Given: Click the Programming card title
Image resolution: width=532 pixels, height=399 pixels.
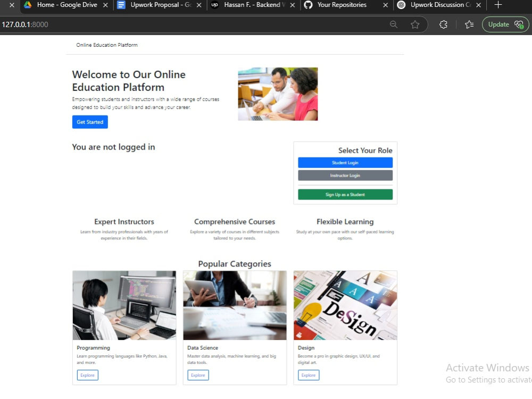Looking at the screenshot, I should (93, 348).
